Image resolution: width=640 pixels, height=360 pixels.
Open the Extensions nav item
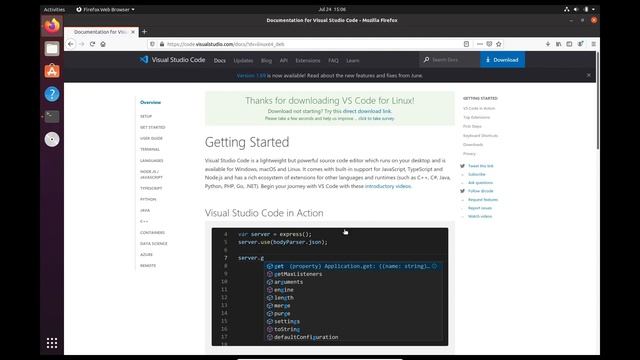308,60
